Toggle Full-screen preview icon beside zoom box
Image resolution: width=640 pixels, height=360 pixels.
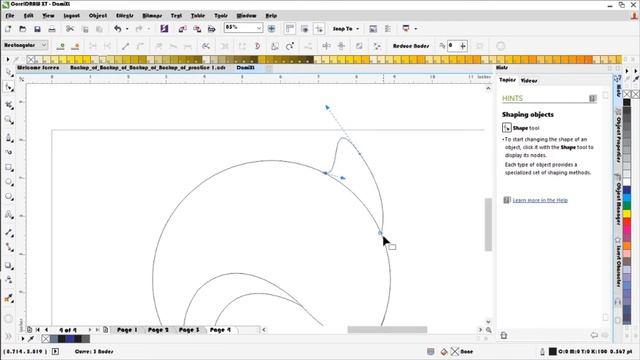coord(271,29)
